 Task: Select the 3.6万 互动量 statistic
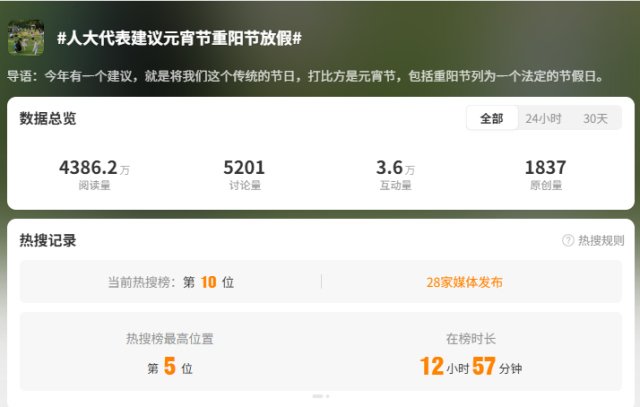pyautogui.click(x=395, y=174)
